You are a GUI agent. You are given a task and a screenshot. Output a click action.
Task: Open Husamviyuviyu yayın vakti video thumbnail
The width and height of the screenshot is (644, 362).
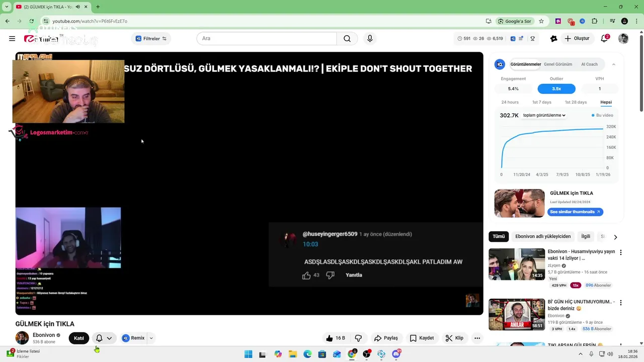(517, 264)
